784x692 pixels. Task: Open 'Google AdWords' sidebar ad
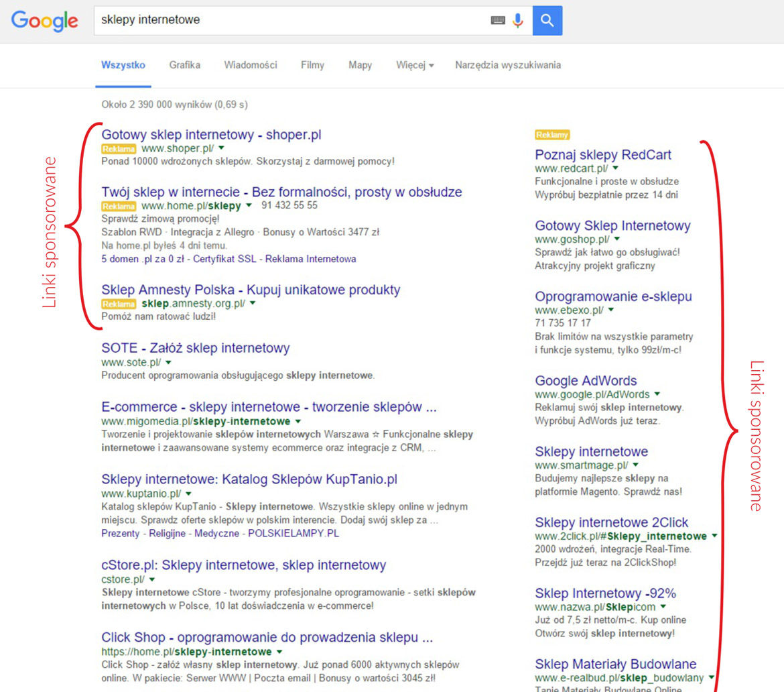pyautogui.click(x=586, y=382)
